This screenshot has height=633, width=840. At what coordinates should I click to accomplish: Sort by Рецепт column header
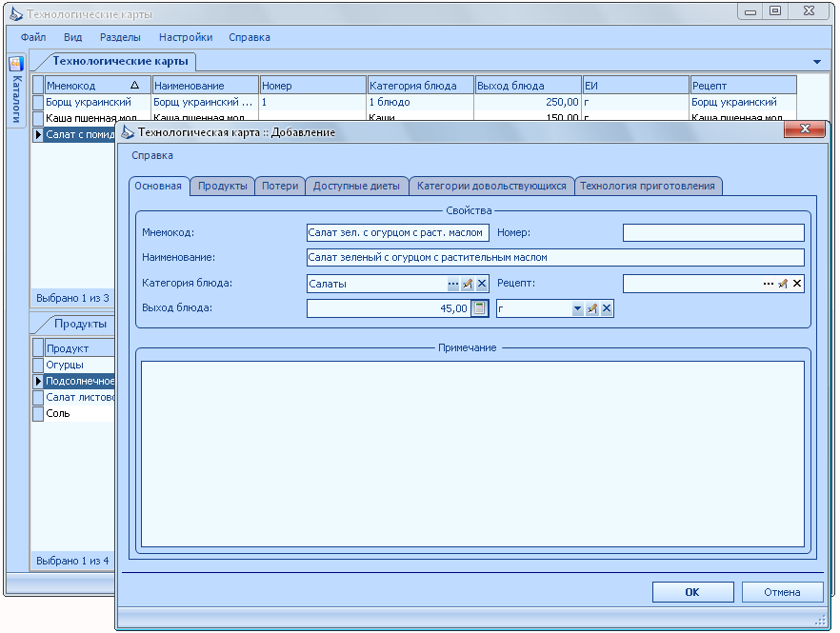coord(744,85)
